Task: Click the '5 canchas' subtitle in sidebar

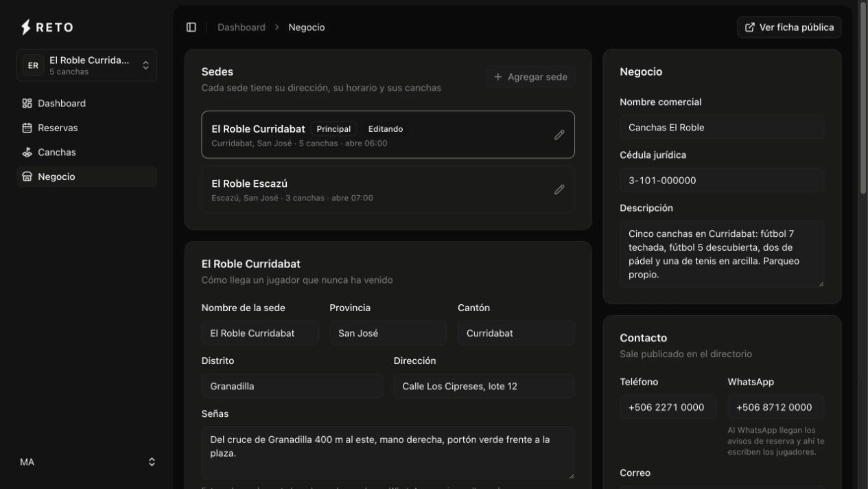Action: pyautogui.click(x=69, y=72)
